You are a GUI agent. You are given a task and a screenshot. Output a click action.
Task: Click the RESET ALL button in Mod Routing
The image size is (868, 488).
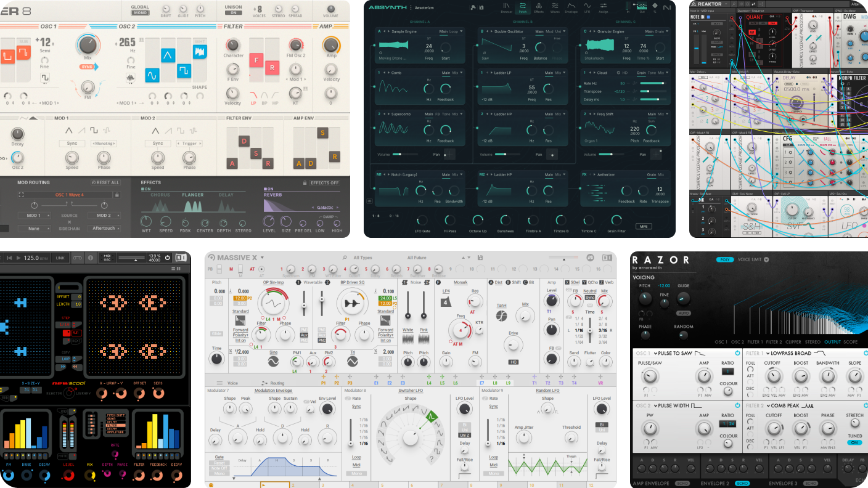(x=106, y=183)
